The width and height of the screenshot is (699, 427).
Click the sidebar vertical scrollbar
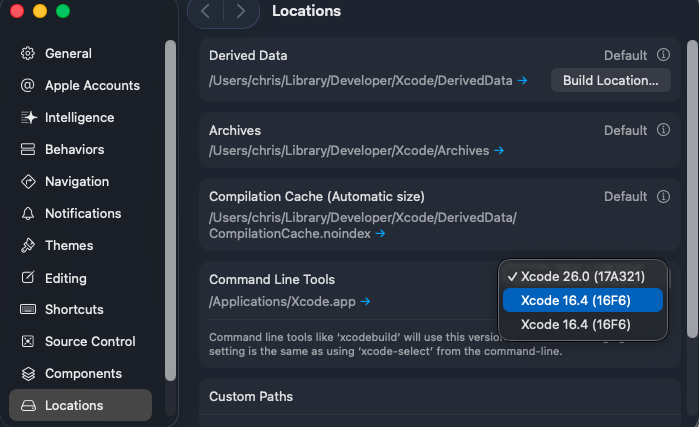[x=170, y=210]
